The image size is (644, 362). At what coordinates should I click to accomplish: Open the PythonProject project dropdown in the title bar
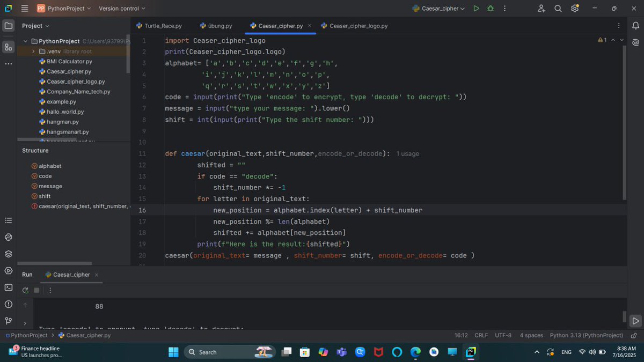click(x=64, y=9)
